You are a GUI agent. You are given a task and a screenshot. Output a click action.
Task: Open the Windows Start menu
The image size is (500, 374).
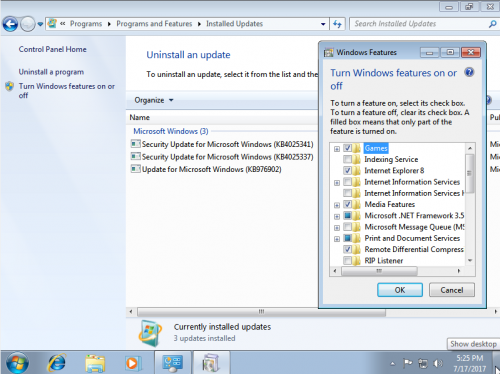17,363
